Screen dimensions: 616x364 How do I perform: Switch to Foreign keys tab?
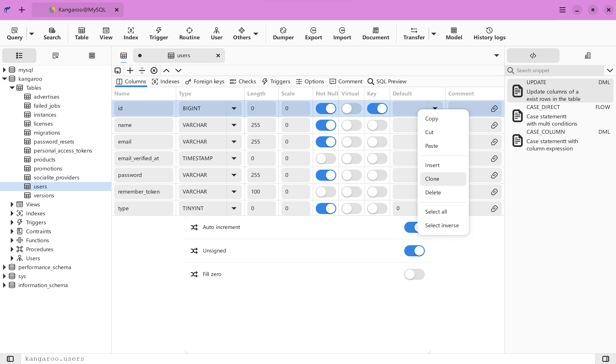[x=205, y=81]
